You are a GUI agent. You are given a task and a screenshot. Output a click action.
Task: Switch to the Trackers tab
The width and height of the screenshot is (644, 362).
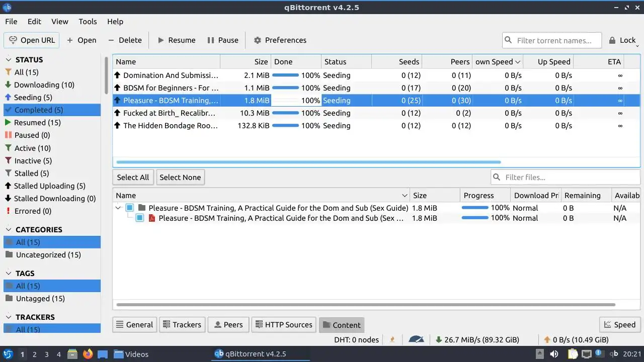point(182,325)
